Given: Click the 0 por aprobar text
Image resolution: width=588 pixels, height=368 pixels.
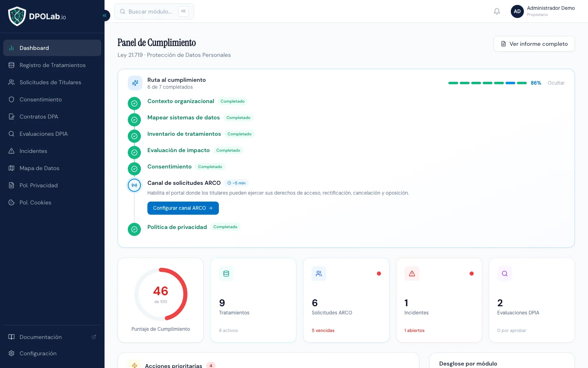Looking at the screenshot, I should tap(512, 330).
